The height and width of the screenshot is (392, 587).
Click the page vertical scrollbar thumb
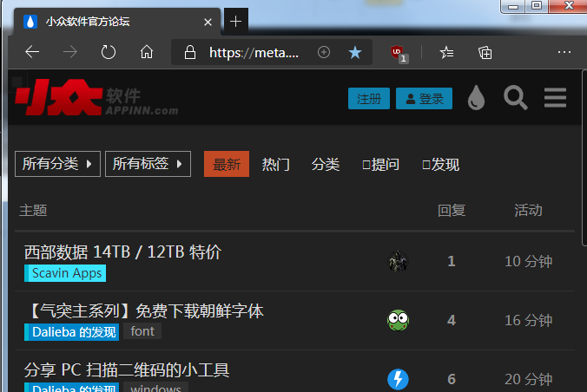[584, 158]
